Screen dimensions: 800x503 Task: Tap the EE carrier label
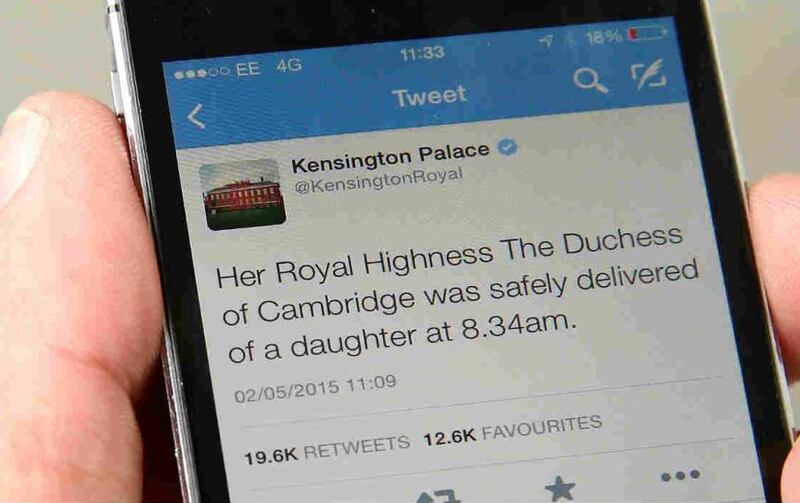[x=248, y=69]
